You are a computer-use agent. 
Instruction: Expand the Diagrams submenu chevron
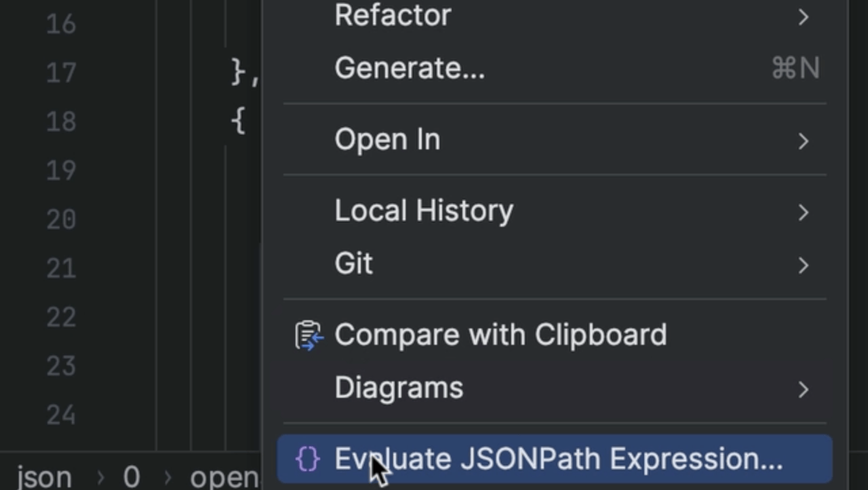click(804, 390)
